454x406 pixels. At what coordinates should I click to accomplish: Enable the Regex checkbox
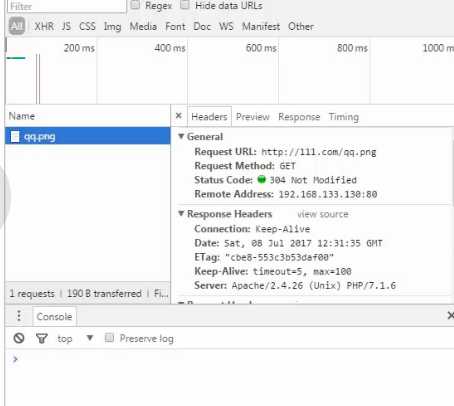click(x=135, y=5)
